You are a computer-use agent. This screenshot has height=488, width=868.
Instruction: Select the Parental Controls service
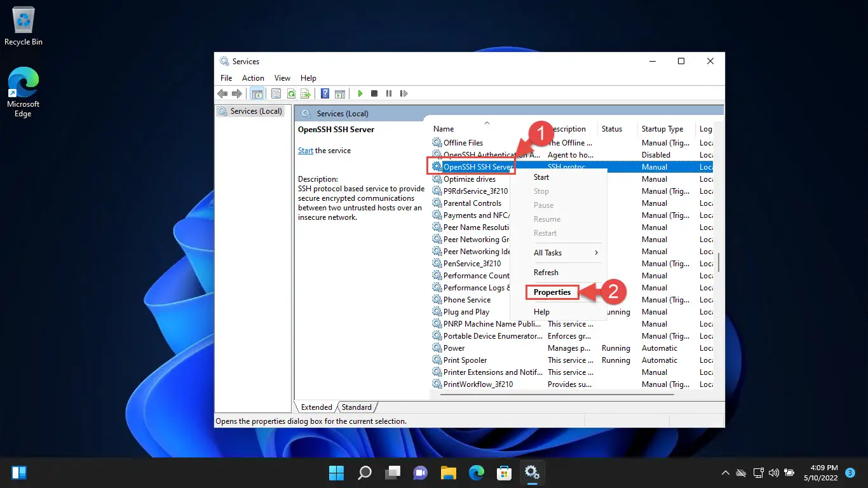[472, 203]
